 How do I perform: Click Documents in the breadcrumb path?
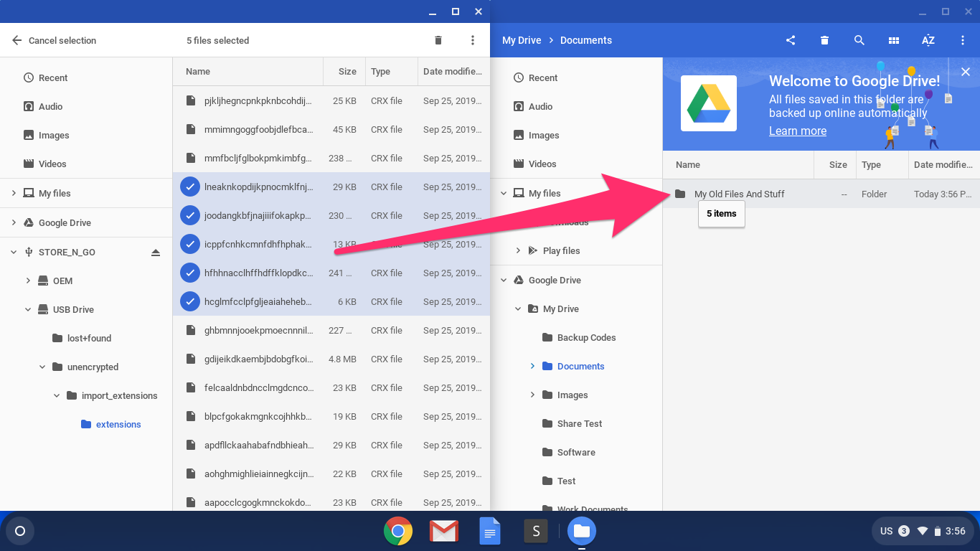(x=586, y=40)
